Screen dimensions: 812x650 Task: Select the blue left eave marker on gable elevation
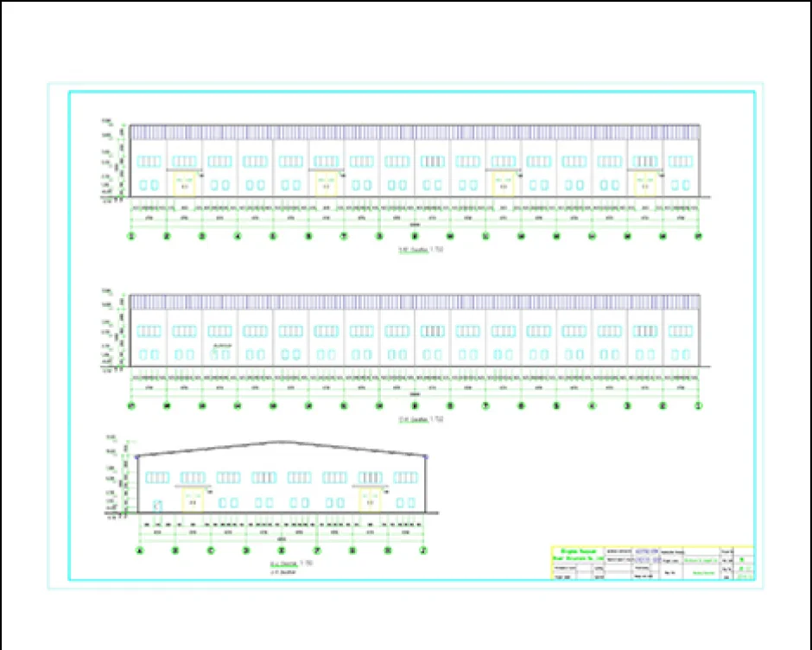pyautogui.click(x=137, y=456)
